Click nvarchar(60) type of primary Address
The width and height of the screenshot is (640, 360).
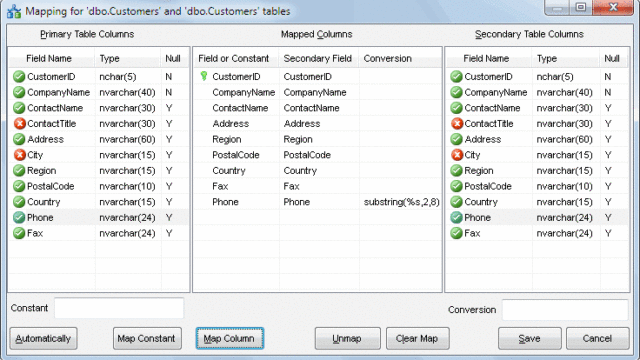(x=127, y=139)
